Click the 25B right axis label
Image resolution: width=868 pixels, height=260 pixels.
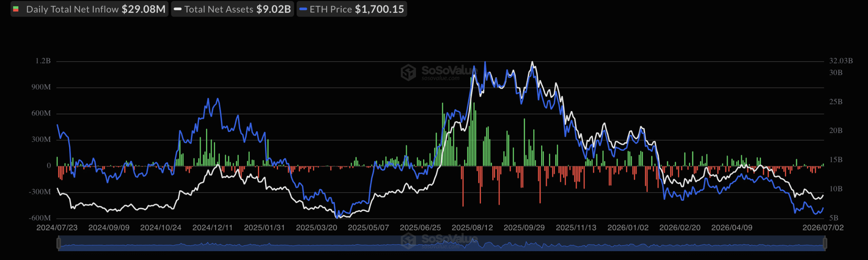(x=836, y=102)
